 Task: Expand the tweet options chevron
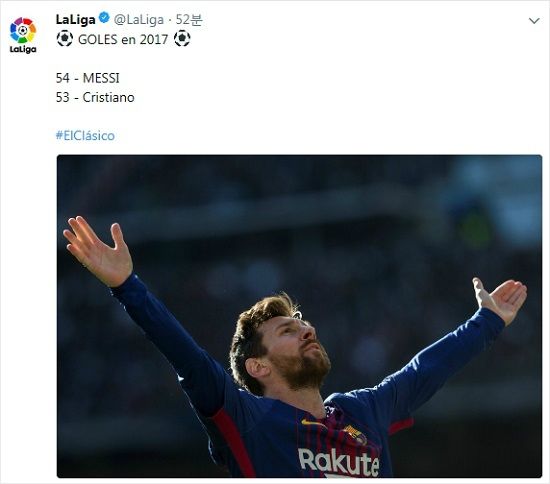coord(534,21)
